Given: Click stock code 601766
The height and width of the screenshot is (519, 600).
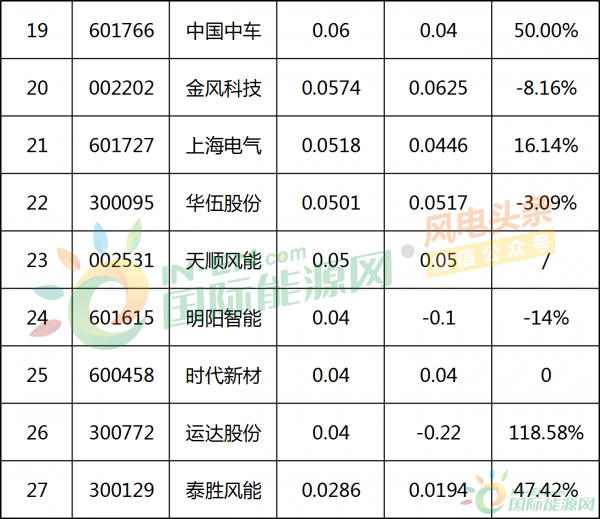Looking at the screenshot, I should (x=121, y=31).
